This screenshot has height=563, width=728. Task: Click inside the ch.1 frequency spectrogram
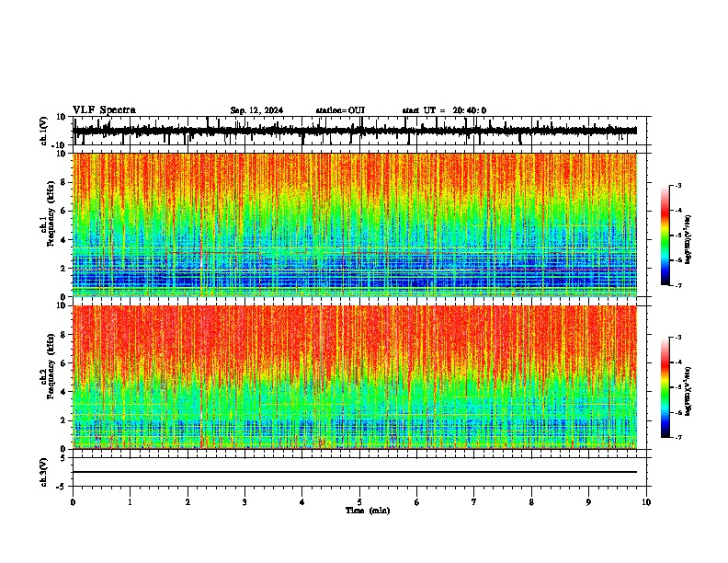pos(355,224)
